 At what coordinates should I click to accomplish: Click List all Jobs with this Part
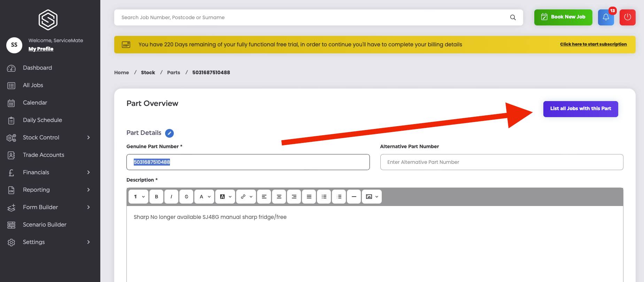[x=581, y=109]
